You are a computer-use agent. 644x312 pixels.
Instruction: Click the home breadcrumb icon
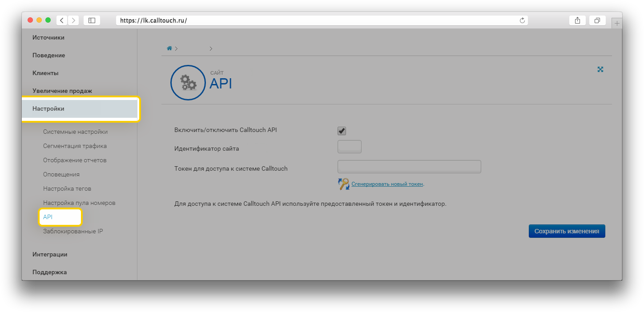pyautogui.click(x=169, y=48)
